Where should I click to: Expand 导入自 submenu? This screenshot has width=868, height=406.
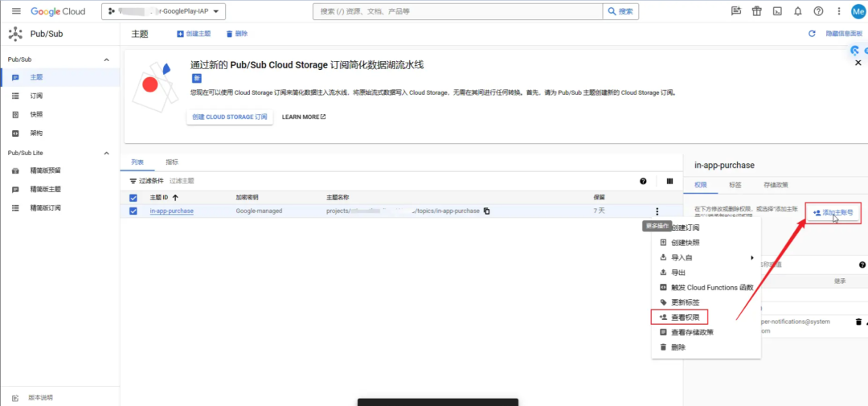[x=707, y=257]
